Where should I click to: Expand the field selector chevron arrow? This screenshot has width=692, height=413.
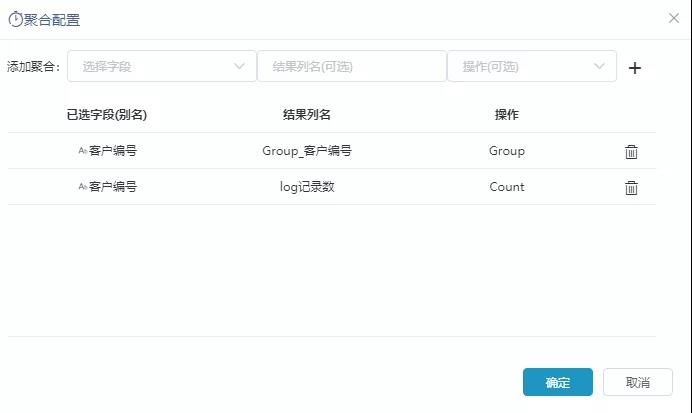coord(239,66)
